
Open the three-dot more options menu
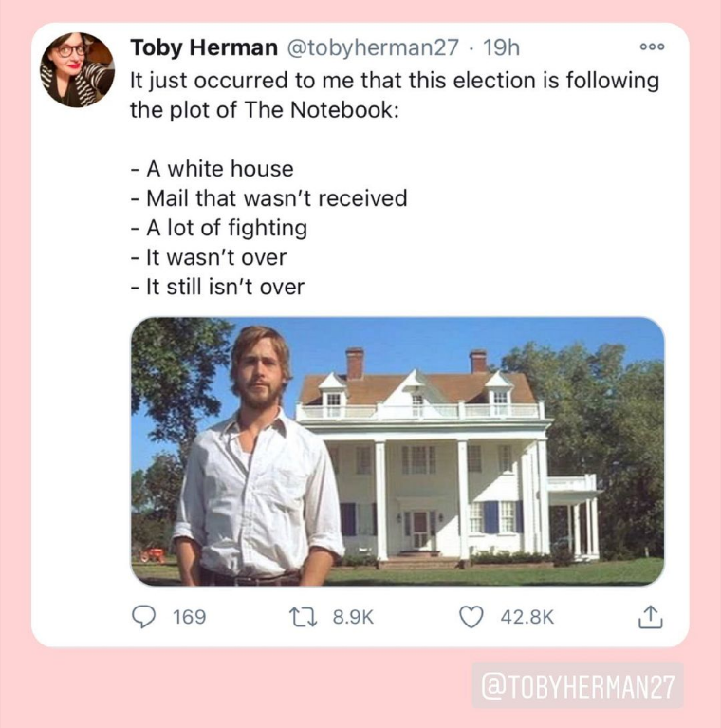click(x=652, y=47)
